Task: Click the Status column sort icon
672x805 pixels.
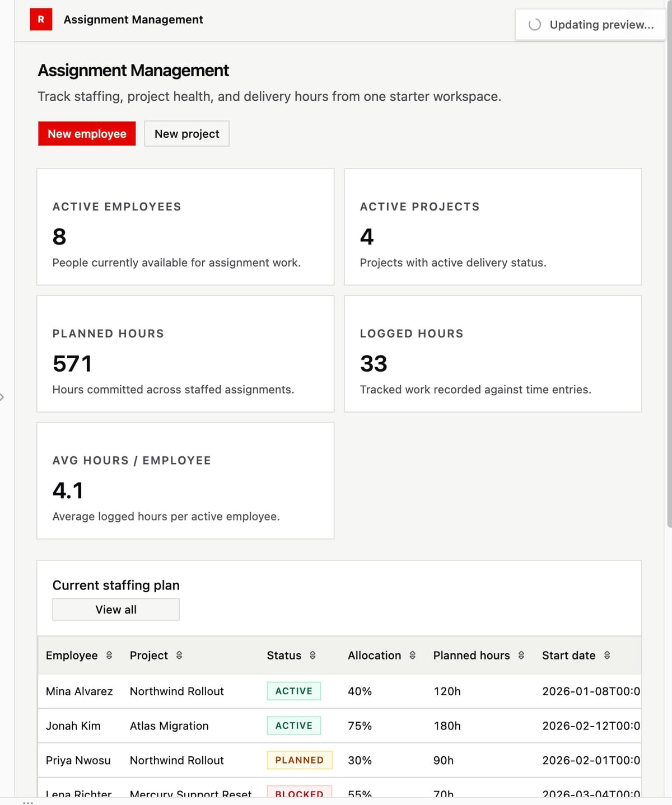Action: pyautogui.click(x=312, y=655)
